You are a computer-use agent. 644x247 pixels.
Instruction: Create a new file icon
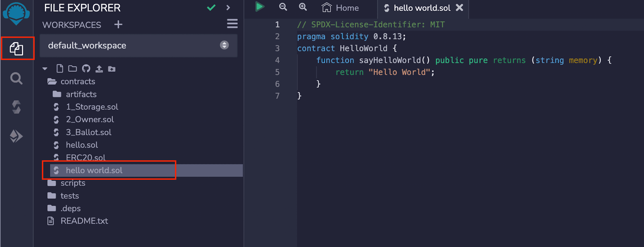pos(60,69)
